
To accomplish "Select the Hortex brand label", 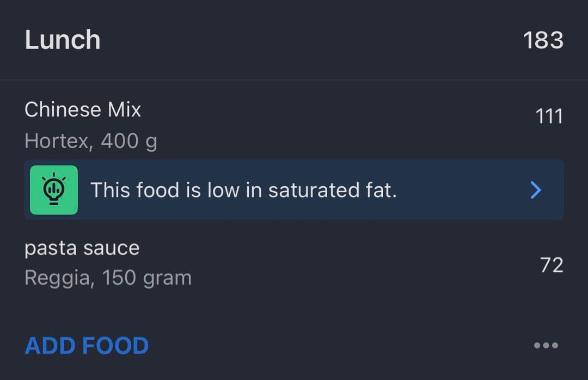I will click(57, 142).
